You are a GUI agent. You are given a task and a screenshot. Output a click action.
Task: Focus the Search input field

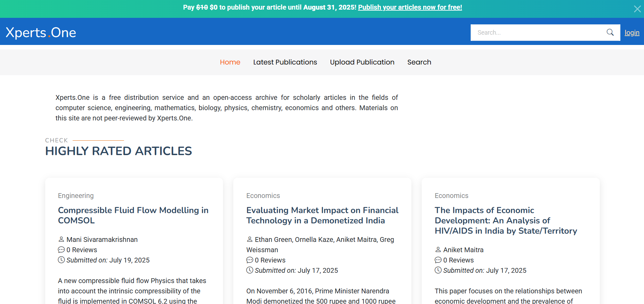(x=538, y=33)
